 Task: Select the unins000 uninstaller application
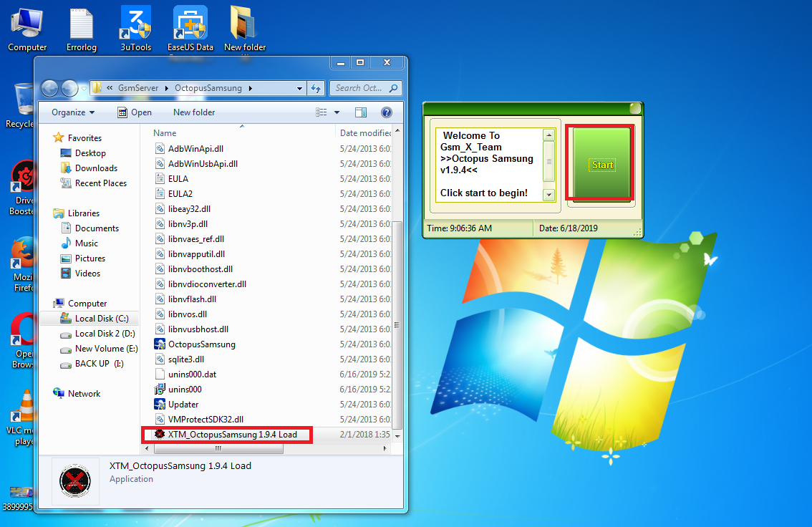point(178,390)
